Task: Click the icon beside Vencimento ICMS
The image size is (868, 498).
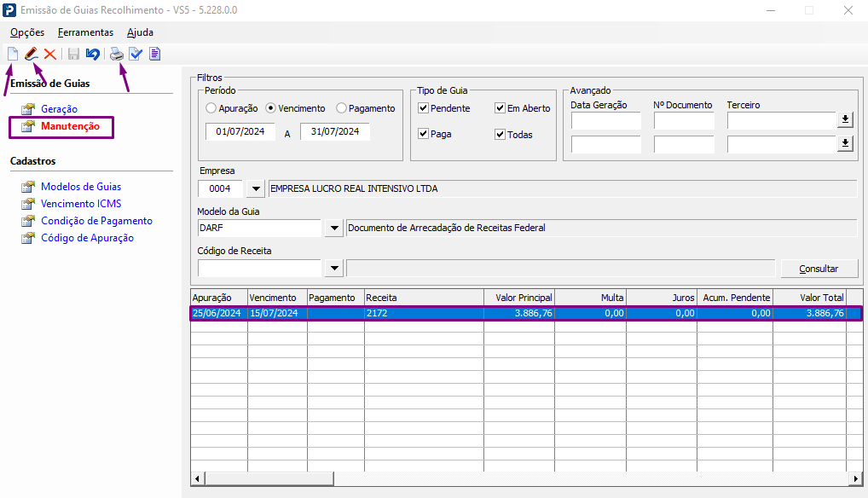Action: point(28,204)
